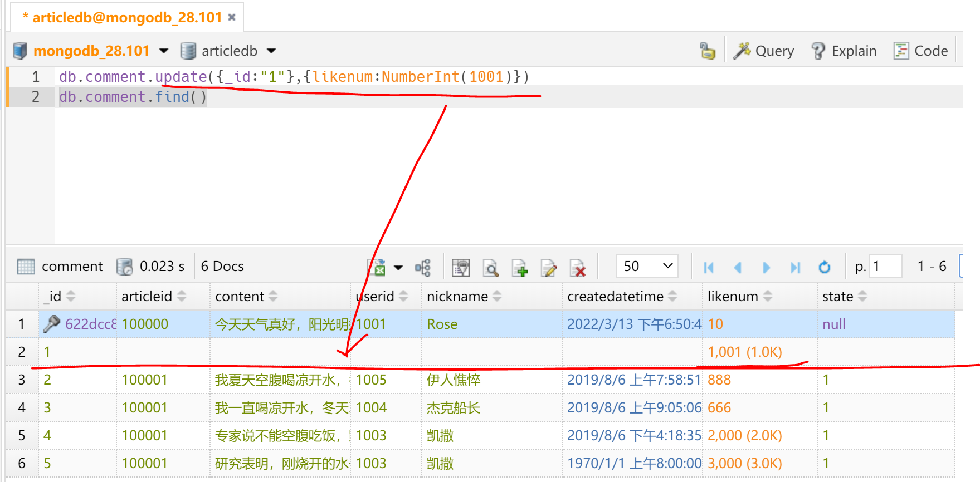Click the filter documents icon
This screenshot has height=482, width=980.
tap(460, 267)
